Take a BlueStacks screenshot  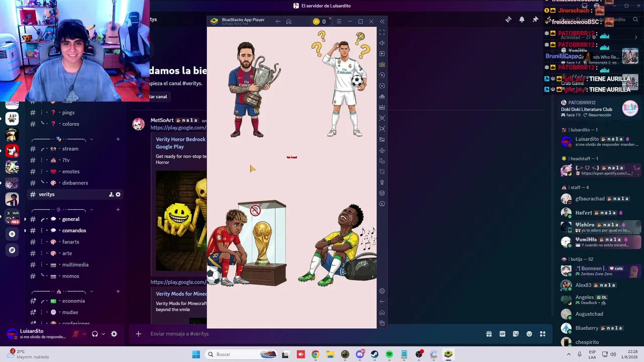pyautogui.click(x=382, y=118)
